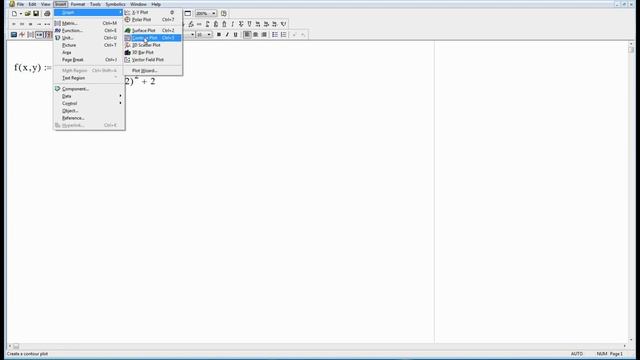Click the horizontal scrollbar left arrow
Image resolution: width=640 pixels, height=360 pixels.
(10, 346)
